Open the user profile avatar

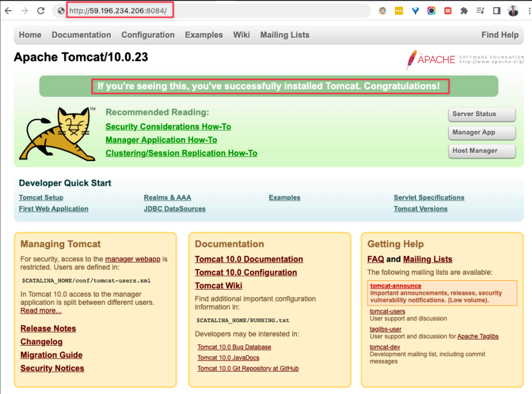click(513, 11)
